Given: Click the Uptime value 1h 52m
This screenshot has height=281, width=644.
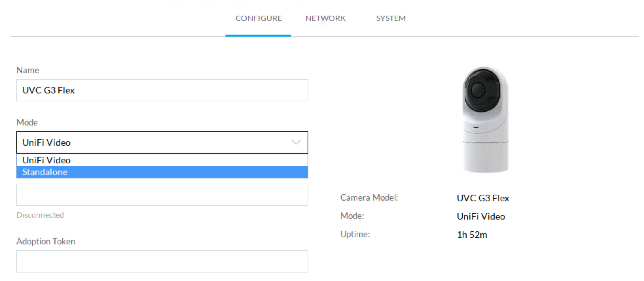Looking at the screenshot, I should (x=472, y=235).
